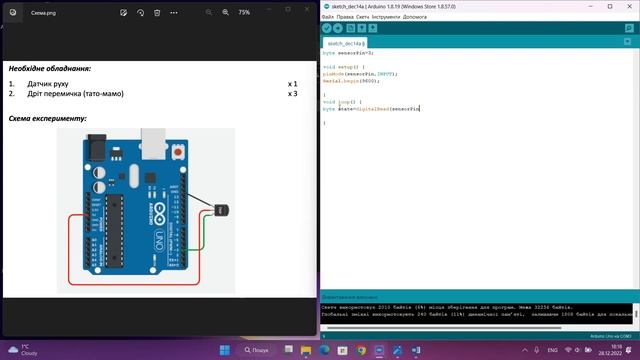Open File Explorer from the taskbar
The image size is (640, 360).
tap(306, 350)
